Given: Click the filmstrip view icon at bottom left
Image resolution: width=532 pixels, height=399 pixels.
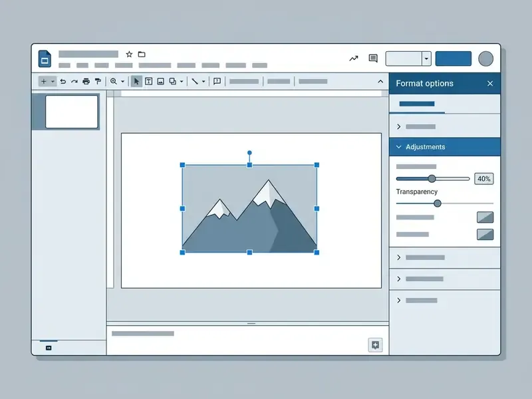Looking at the screenshot, I should click(49, 348).
